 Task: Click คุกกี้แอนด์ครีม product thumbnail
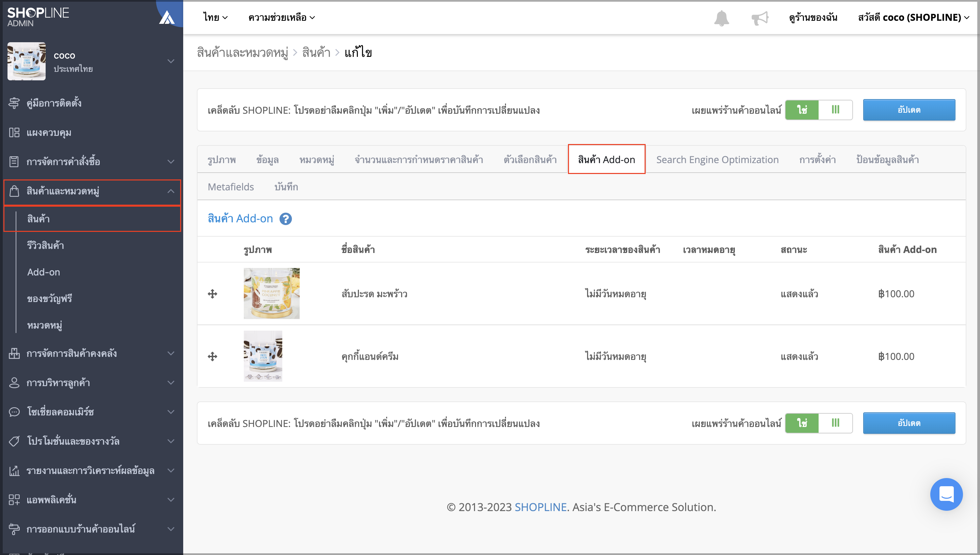tap(263, 356)
